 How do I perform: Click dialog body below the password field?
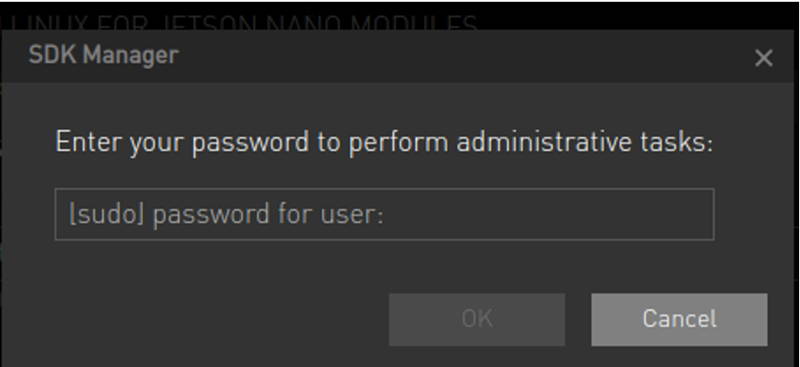(x=384, y=265)
